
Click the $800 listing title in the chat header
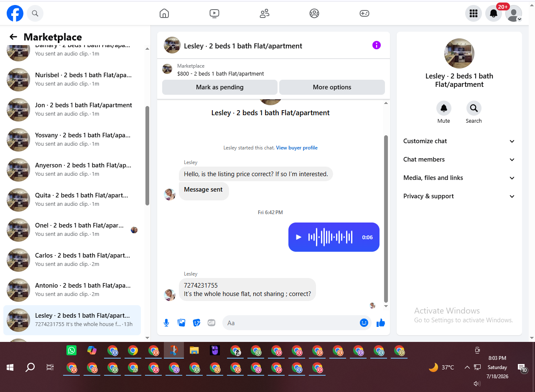221,73
